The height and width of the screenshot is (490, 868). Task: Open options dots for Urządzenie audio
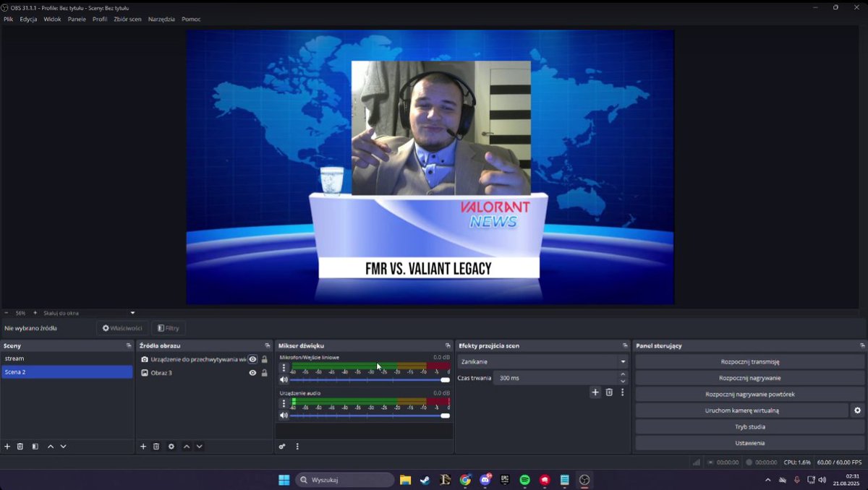click(284, 403)
